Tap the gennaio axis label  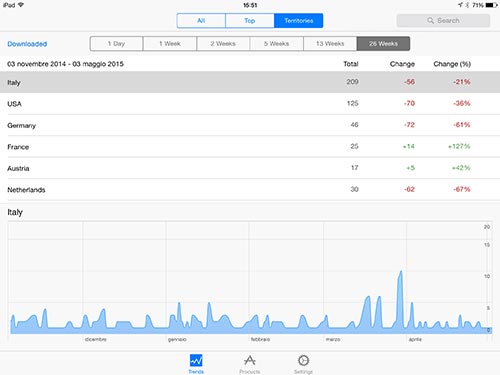(177, 339)
